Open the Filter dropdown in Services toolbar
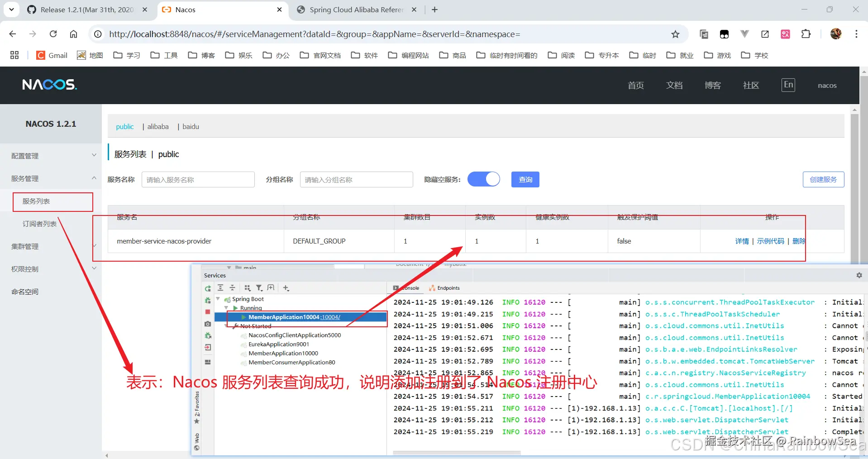Viewport: 868px width, 459px height. click(259, 288)
